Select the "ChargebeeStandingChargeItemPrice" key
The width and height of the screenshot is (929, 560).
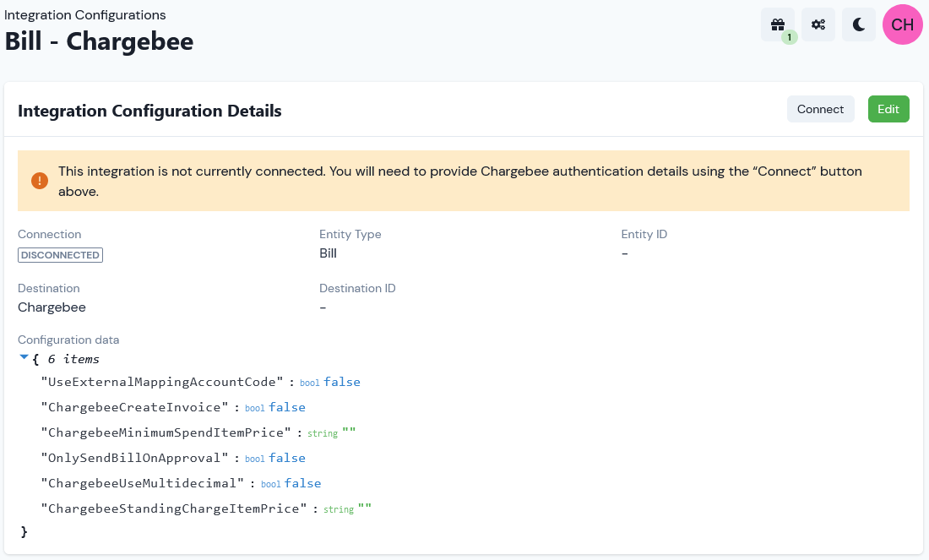coord(174,509)
